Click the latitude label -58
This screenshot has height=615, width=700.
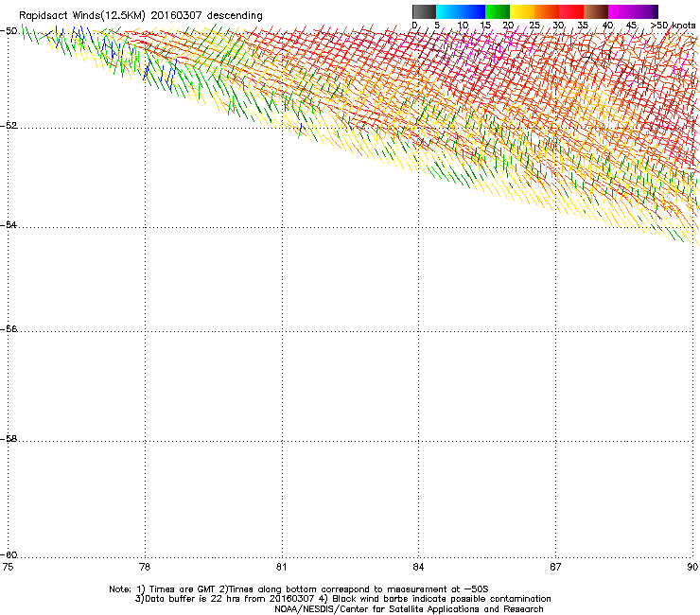(9, 439)
